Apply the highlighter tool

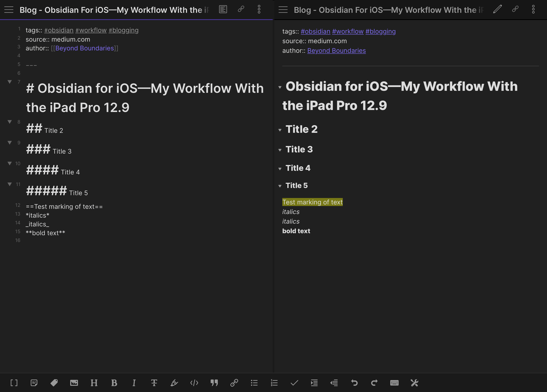174,383
